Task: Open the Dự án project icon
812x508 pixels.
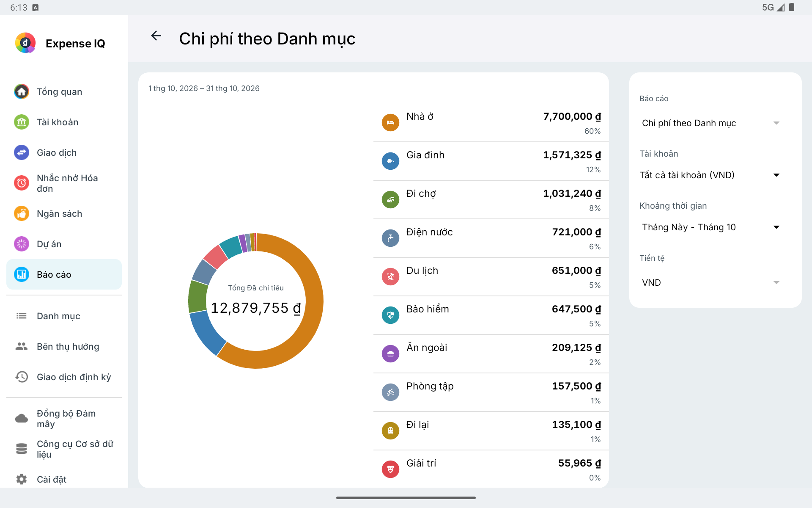Action: coord(22,244)
